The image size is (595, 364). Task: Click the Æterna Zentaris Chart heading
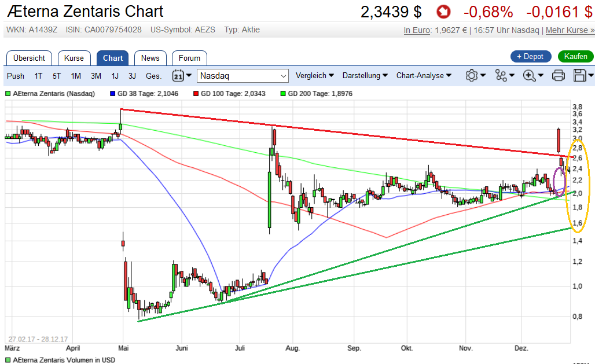pyautogui.click(x=86, y=12)
